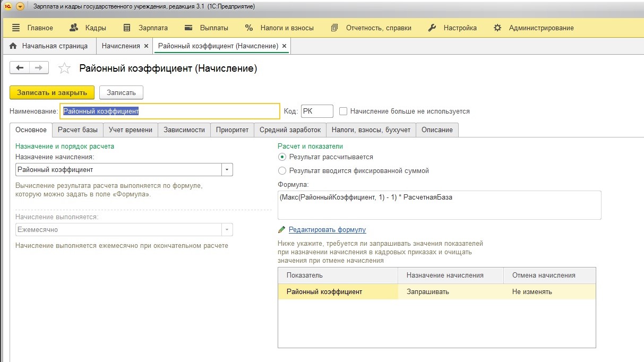Go forward with the right arrow button
This screenshot has height=362, width=644.
tap(39, 67)
